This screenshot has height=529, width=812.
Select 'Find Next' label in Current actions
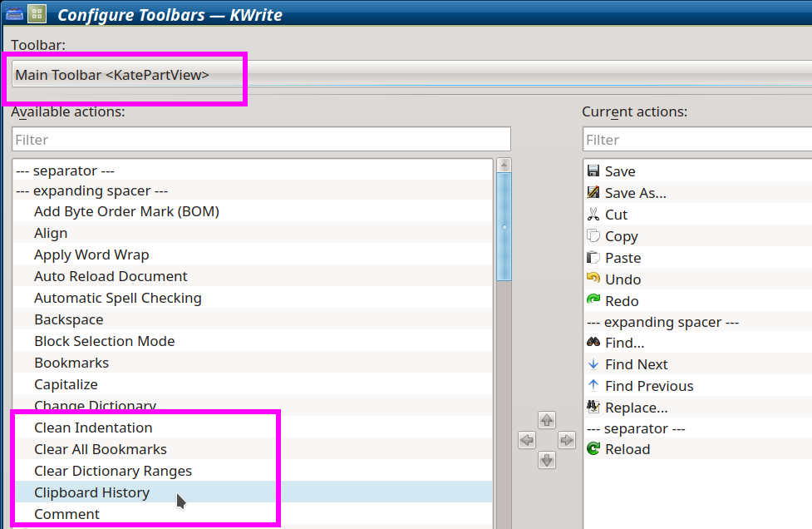tap(637, 365)
